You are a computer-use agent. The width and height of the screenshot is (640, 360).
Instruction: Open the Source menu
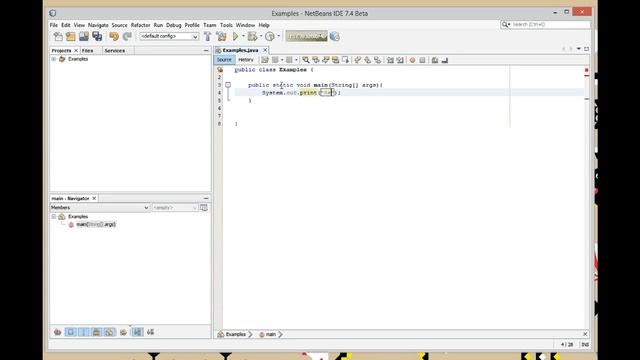pos(120,25)
